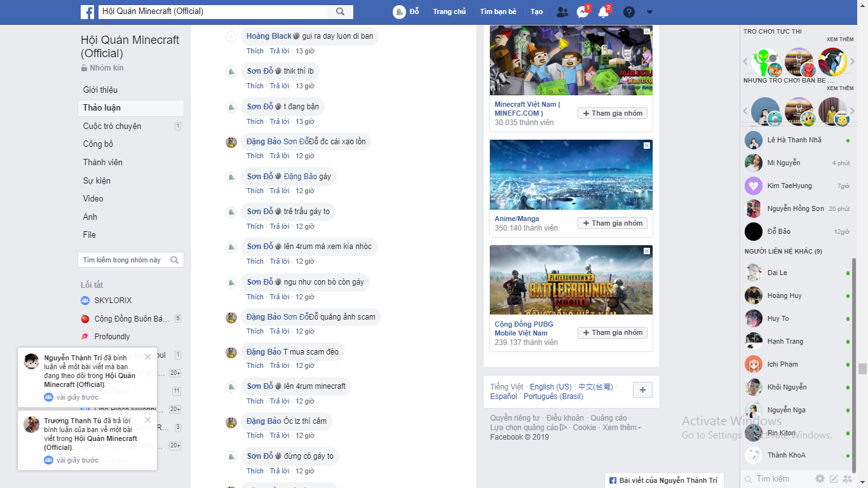Close the PUBG Mobile group suggestion
This screenshot has width=868, height=488.
point(647,251)
